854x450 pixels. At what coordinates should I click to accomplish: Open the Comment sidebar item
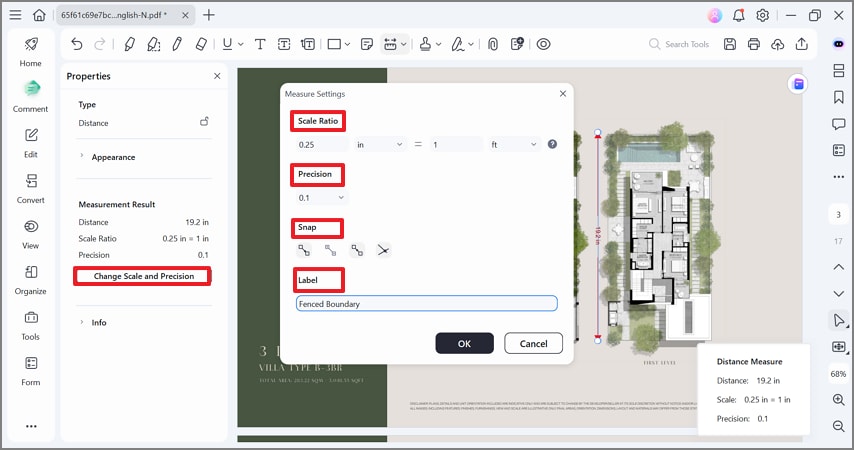click(30, 97)
